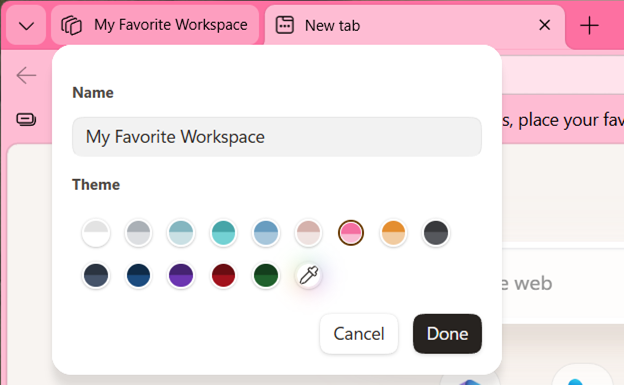Go back with the back arrow

tap(26, 75)
